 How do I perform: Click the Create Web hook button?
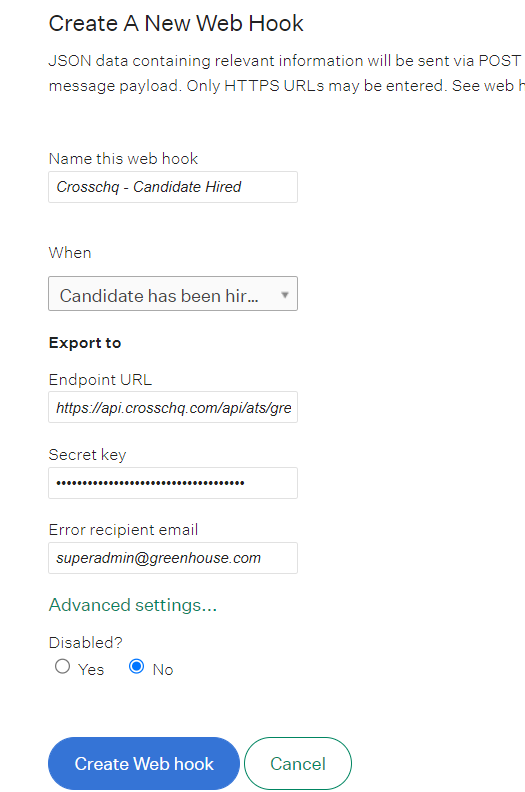tap(144, 763)
